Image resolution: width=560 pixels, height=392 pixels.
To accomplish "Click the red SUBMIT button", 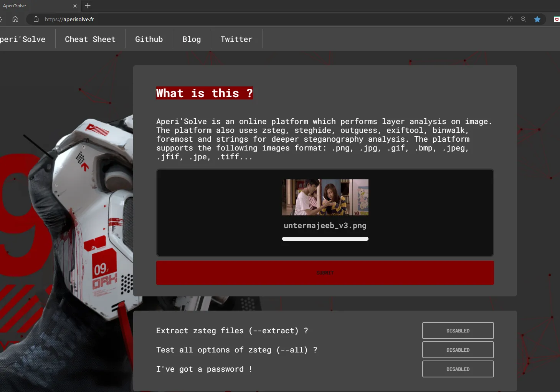I will (x=325, y=273).
